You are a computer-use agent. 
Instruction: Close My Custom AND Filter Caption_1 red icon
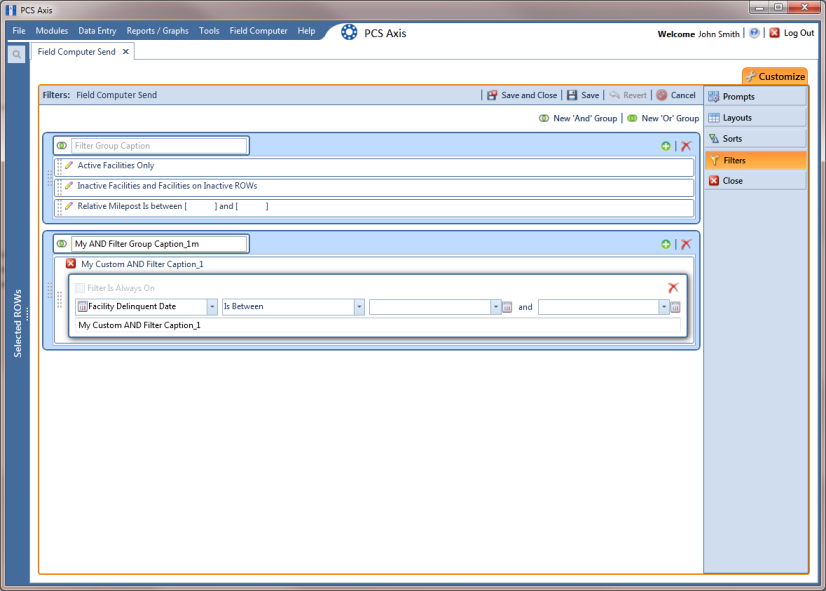coord(71,263)
